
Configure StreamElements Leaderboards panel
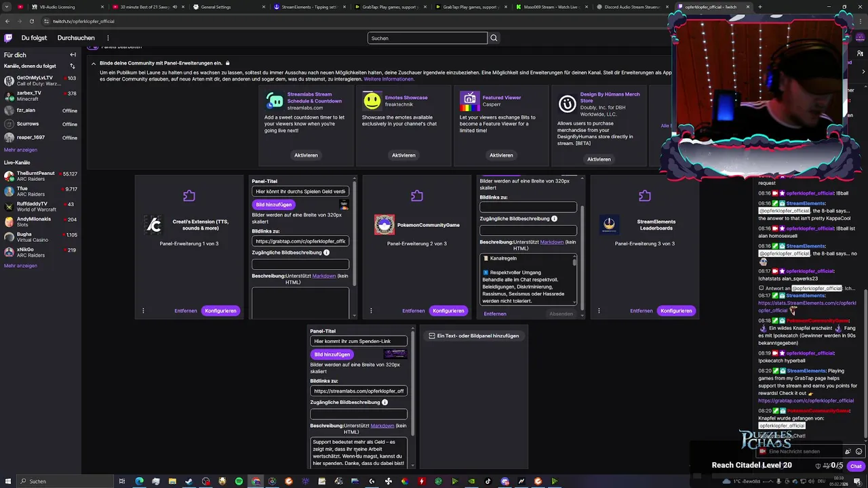coord(676,311)
